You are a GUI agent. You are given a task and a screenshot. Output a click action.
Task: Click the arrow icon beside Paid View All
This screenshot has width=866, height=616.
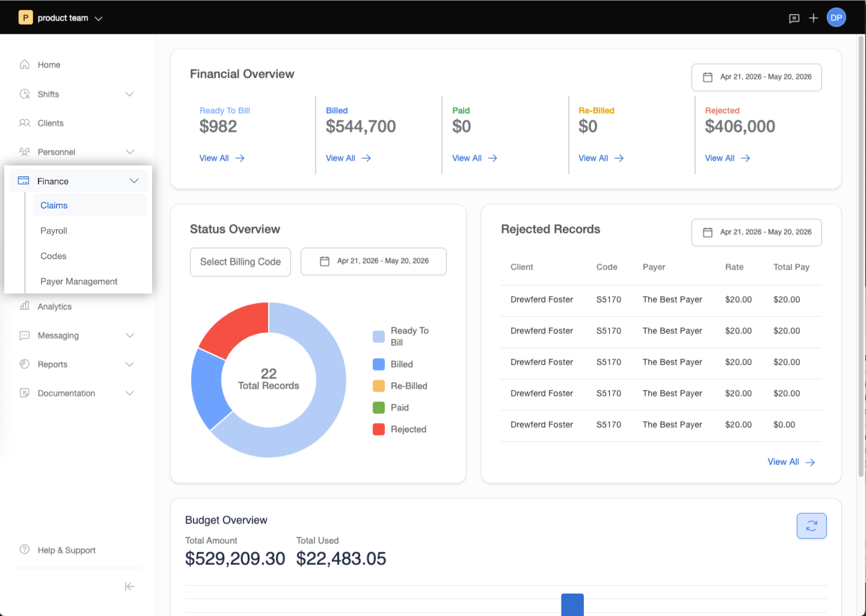[493, 158]
